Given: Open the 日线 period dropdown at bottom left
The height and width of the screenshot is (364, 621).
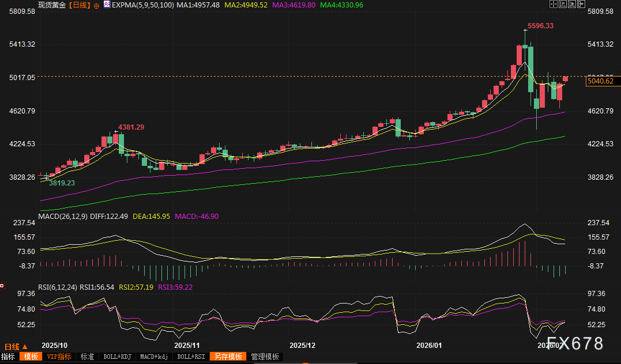Looking at the screenshot, I should [16, 347].
